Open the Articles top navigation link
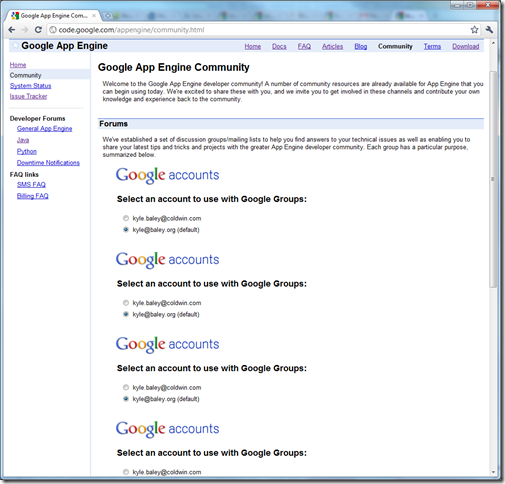The height and width of the screenshot is (484, 505). coord(332,46)
